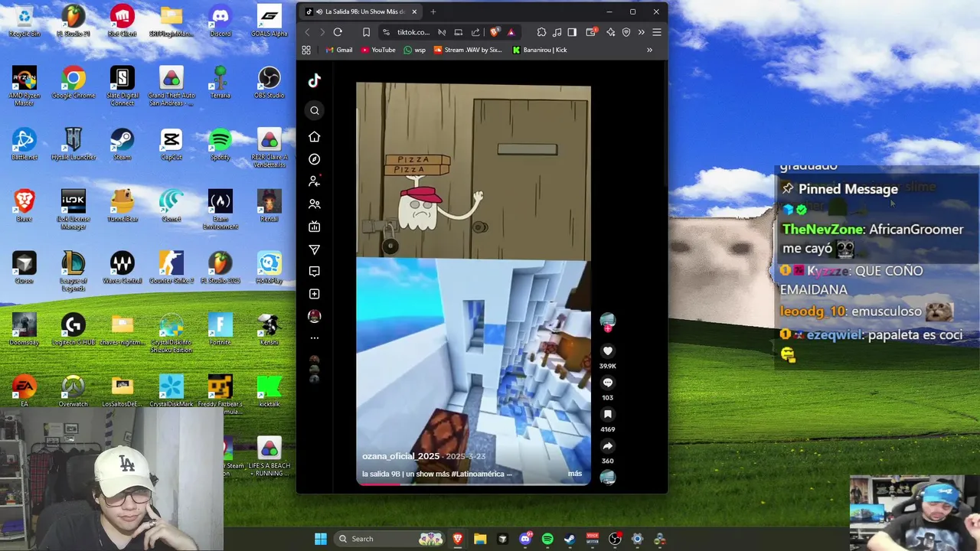Image resolution: width=980 pixels, height=551 pixels.
Task: Open the Extensions puzzle icon
Action: [x=541, y=32]
